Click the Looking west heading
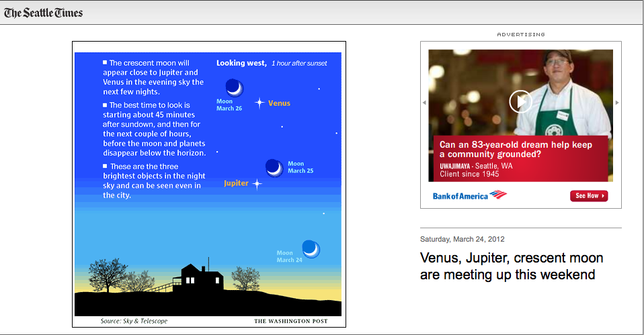This screenshot has width=644, height=335. coord(241,63)
